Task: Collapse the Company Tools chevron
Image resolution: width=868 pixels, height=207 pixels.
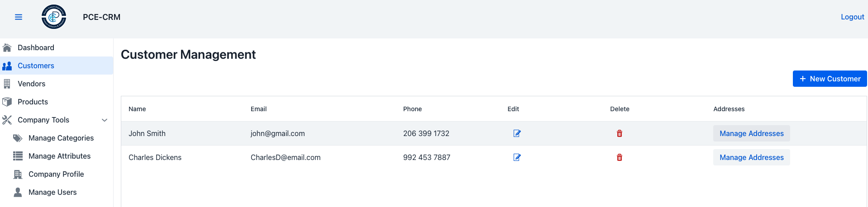Action: (105, 120)
